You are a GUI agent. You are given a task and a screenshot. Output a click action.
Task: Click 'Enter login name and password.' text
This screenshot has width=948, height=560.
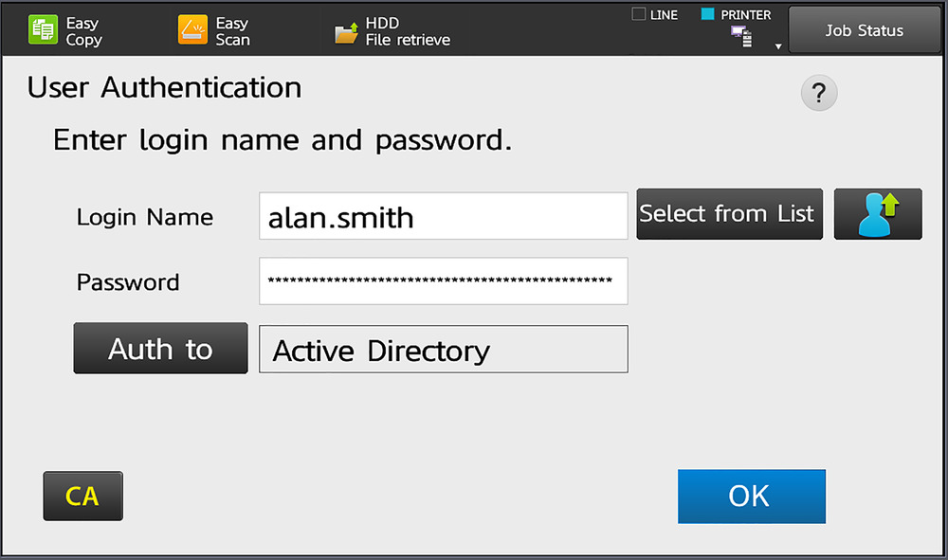click(x=283, y=140)
